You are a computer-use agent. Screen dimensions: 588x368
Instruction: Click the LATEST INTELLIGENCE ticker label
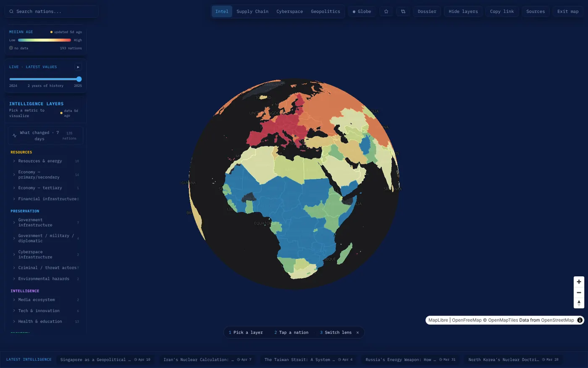click(29, 360)
